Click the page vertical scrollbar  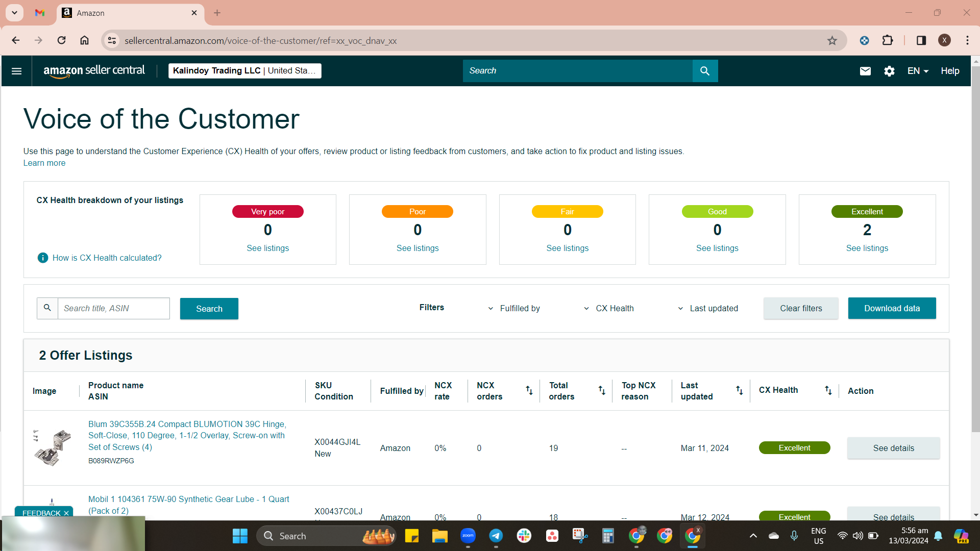[975, 249]
